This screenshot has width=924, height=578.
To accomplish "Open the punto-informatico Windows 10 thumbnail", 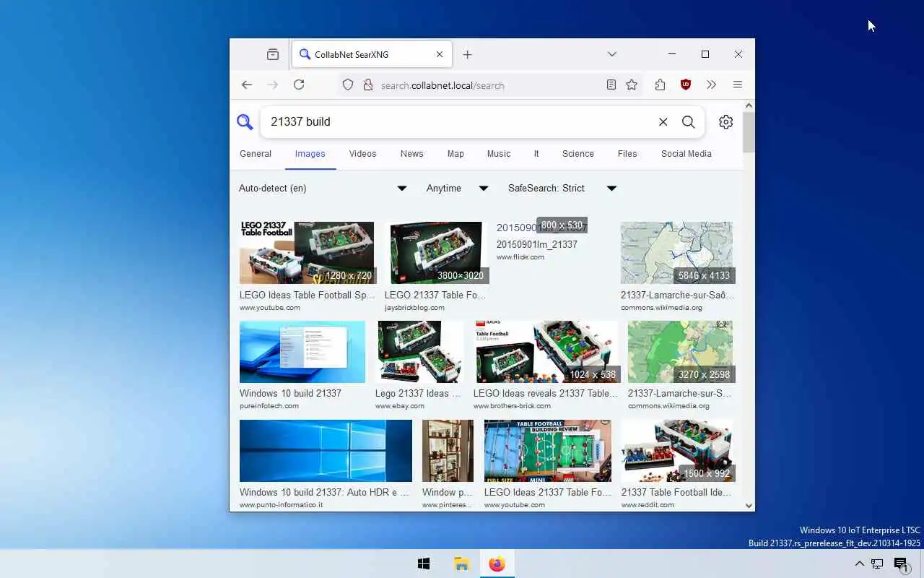I will tap(326, 451).
